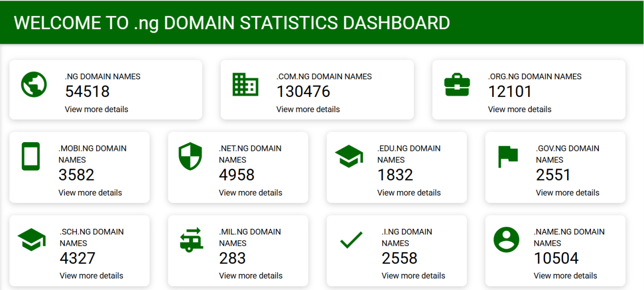Click the graduation cap icon for .SCH.NG

(x=31, y=240)
